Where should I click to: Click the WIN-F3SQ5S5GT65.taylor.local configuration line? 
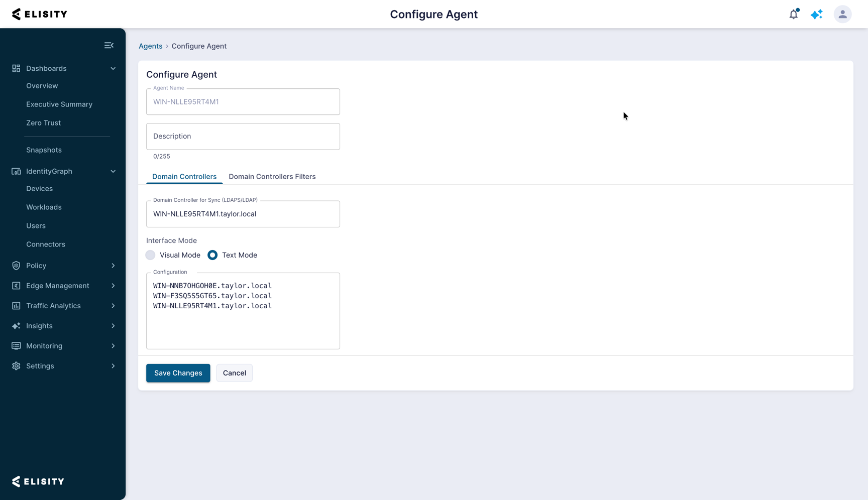click(212, 296)
